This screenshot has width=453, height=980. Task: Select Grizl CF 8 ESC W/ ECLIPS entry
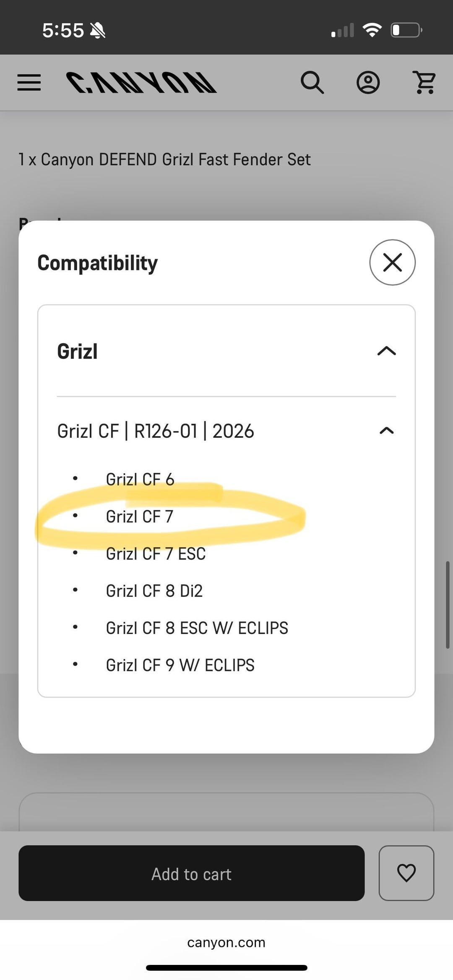tap(197, 628)
